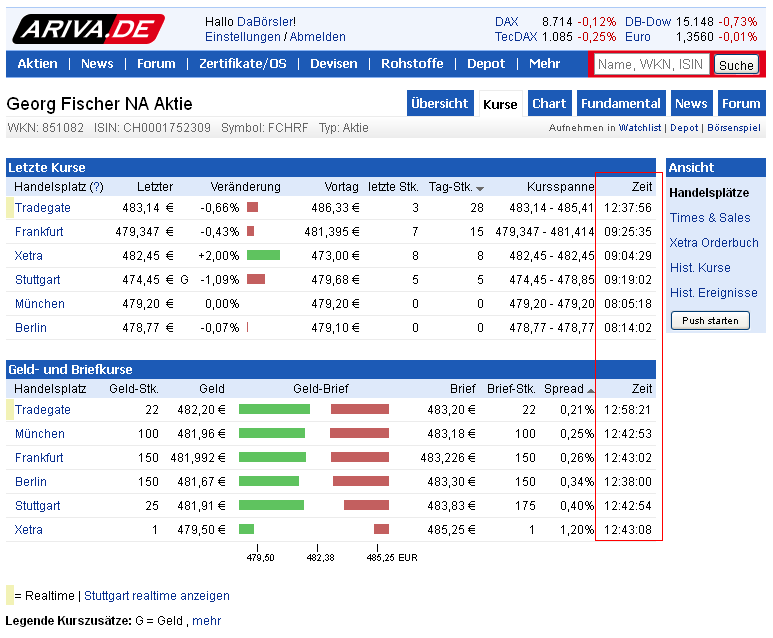Add stock to Börsenspiel

coord(734,128)
